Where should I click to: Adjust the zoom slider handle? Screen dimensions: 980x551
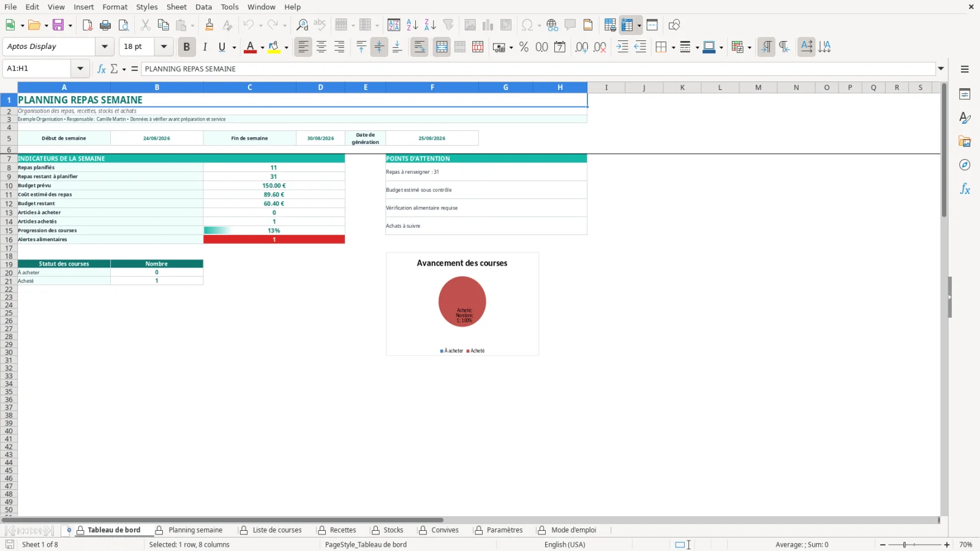click(x=905, y=545)
